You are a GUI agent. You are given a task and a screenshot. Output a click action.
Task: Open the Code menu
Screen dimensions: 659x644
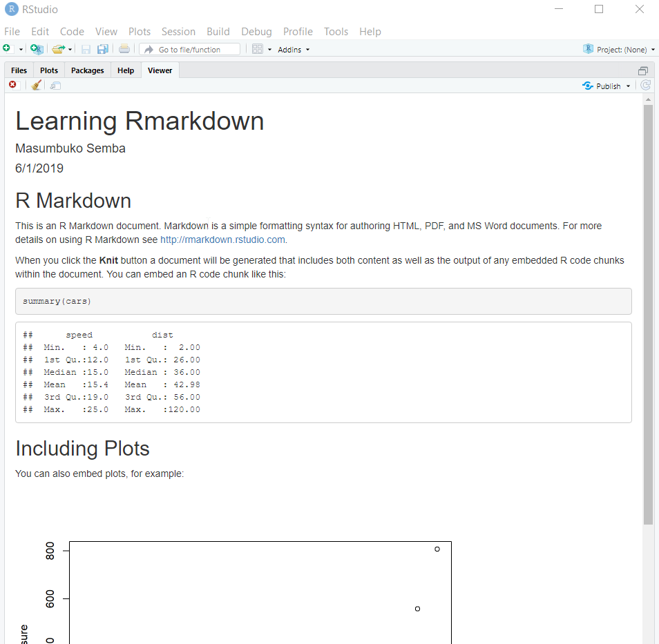tap(72, 32)
